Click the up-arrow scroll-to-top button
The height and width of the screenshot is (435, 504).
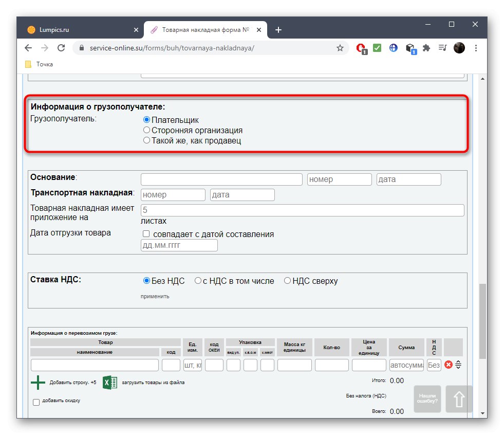pyautogui.click(x=459, y=399)
